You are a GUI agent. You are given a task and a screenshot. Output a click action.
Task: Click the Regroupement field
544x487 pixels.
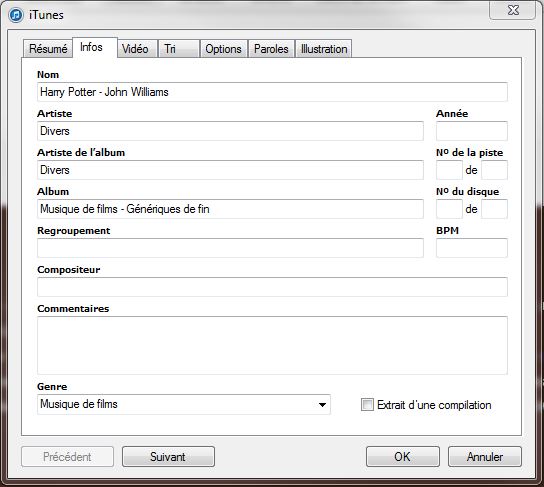point(230,248)
